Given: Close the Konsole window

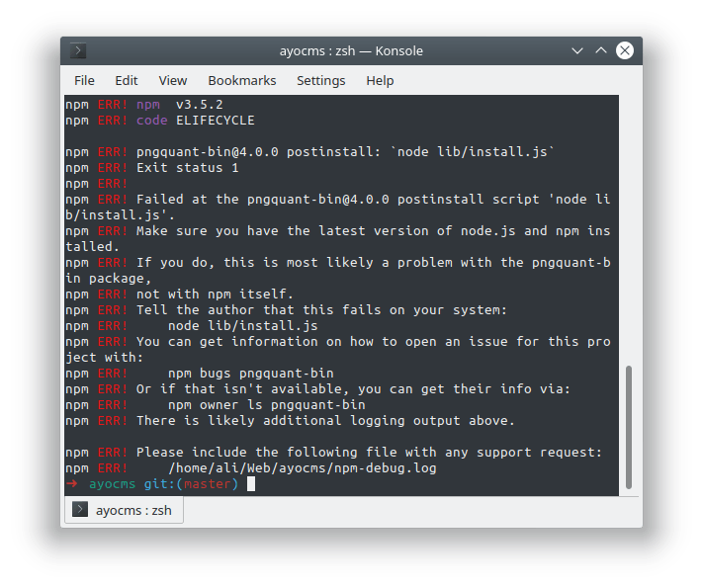Looking at the screenshot, I should [626, 50].
